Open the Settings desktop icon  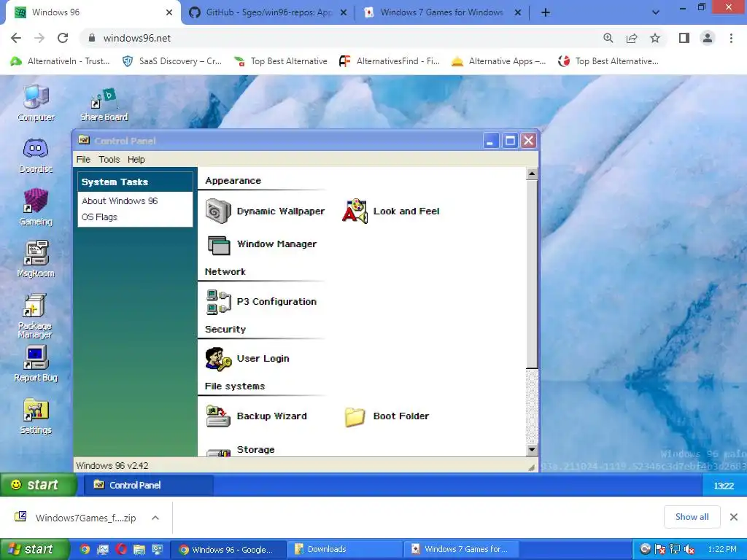point(36,416)
